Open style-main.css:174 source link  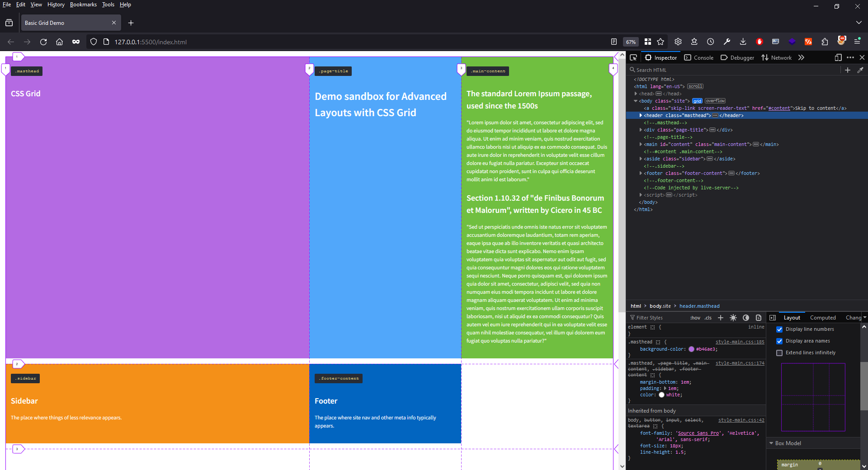740,363
